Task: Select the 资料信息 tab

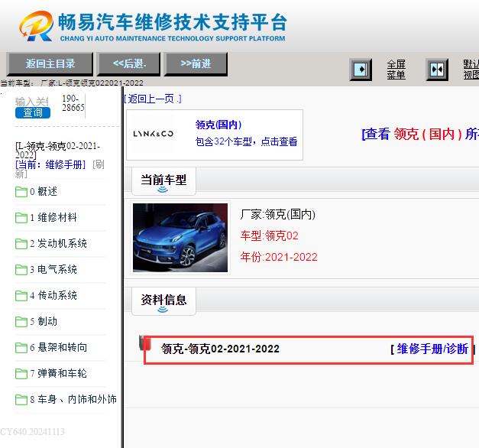Action: (x=163, y=301)
